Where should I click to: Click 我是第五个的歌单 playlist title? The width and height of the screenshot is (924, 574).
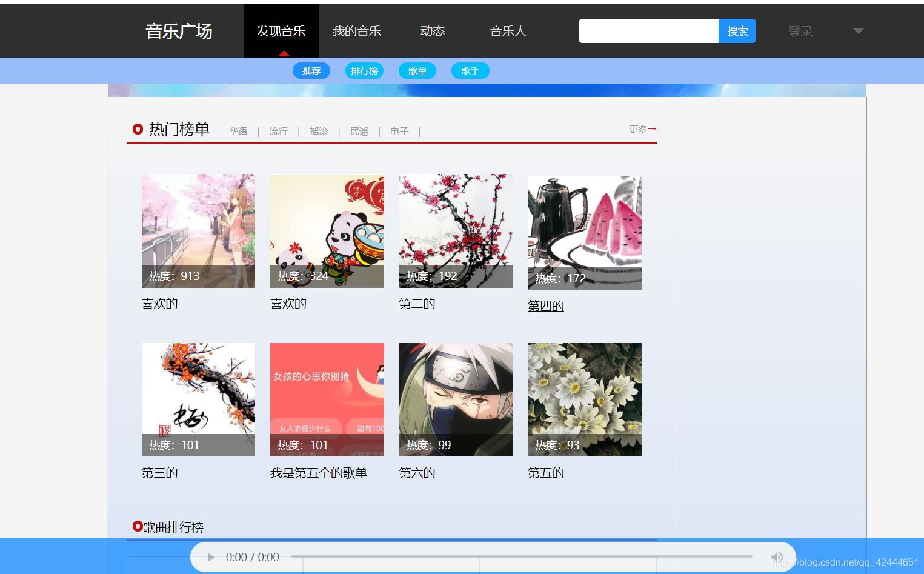click(x=319, y=473)
